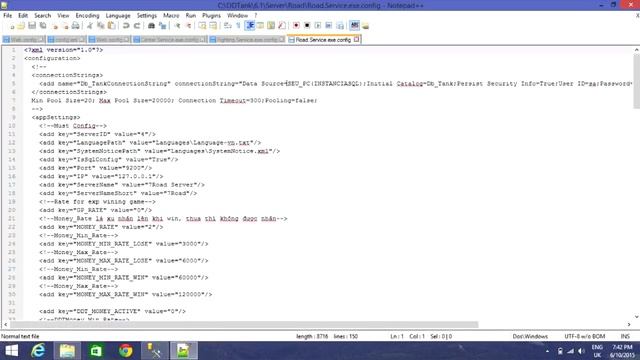The width and height of the screenshot is (640, 360).
Task: Open the Windows Start button
Action: 11,351
